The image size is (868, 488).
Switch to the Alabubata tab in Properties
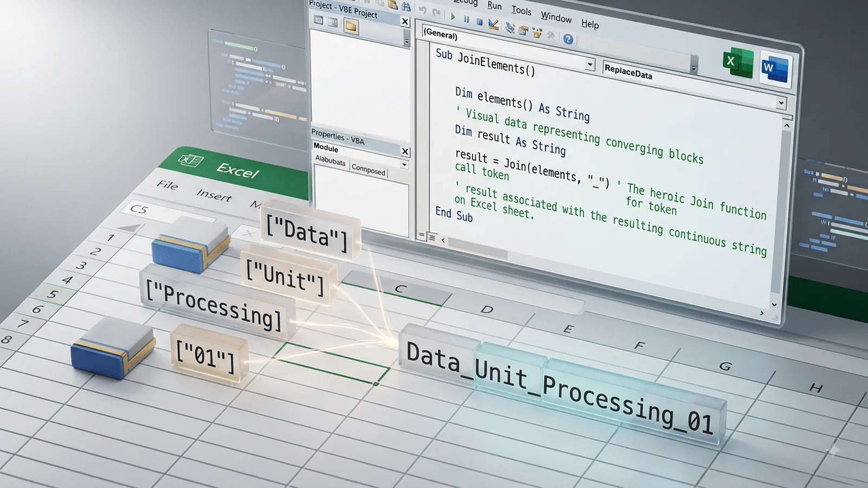[330, 160]
